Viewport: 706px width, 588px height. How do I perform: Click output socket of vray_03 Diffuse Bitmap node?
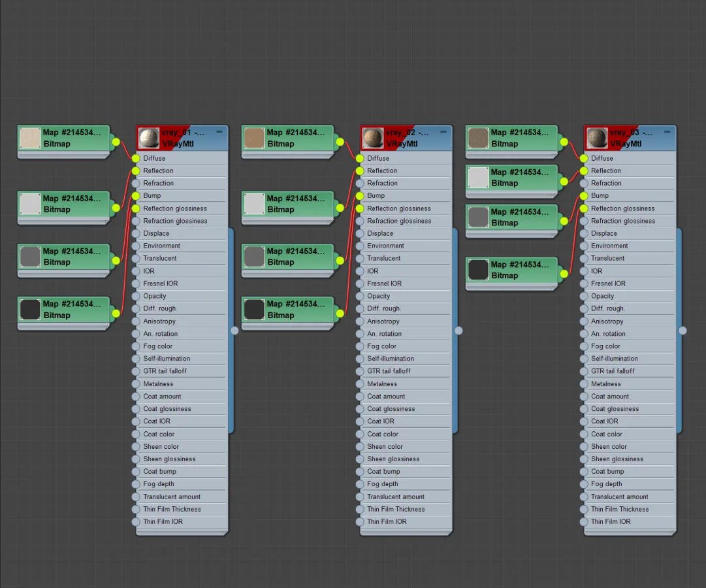564,142
